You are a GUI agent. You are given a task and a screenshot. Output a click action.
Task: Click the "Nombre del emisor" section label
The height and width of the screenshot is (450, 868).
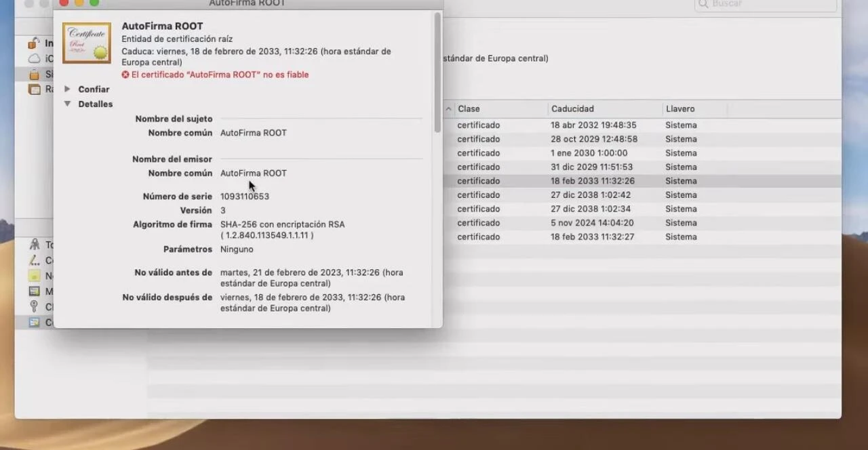tap(172, 159)
